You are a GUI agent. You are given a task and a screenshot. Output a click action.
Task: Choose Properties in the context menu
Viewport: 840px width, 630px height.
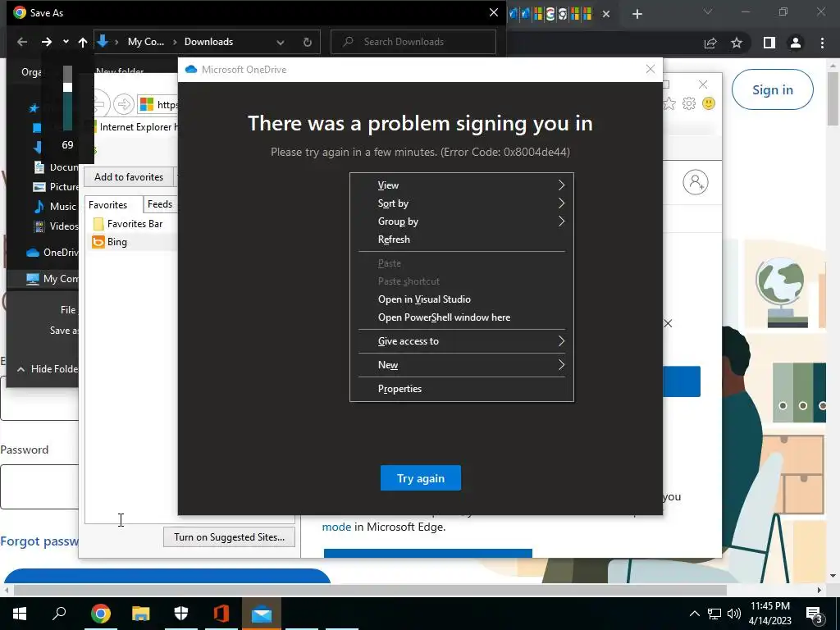coord(462,389)
